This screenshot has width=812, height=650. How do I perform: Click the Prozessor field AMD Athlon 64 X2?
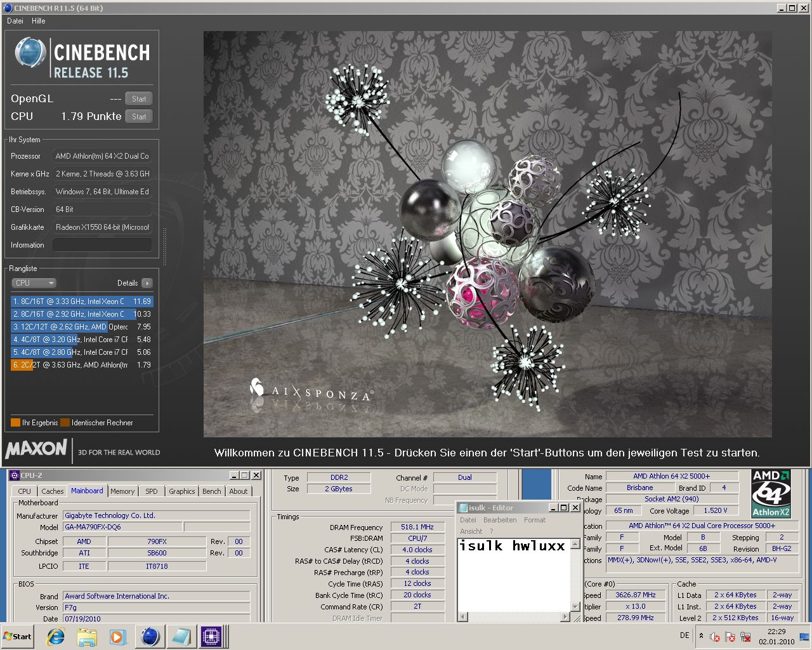(102, 156)
